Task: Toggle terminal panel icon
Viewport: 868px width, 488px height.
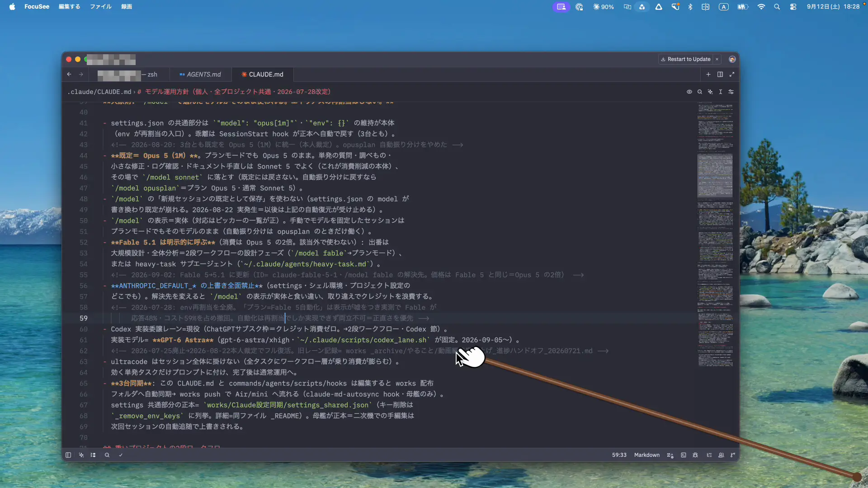Action: 684,455
